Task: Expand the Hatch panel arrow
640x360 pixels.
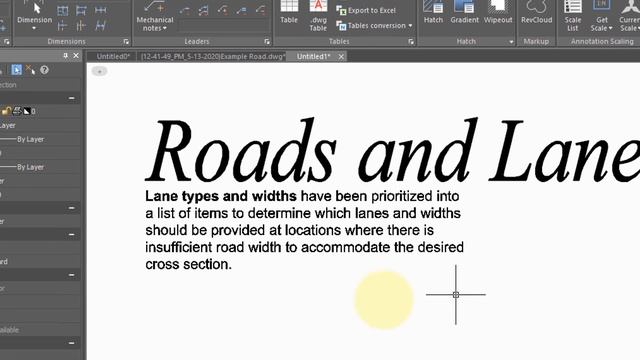Action: point(511,42)
